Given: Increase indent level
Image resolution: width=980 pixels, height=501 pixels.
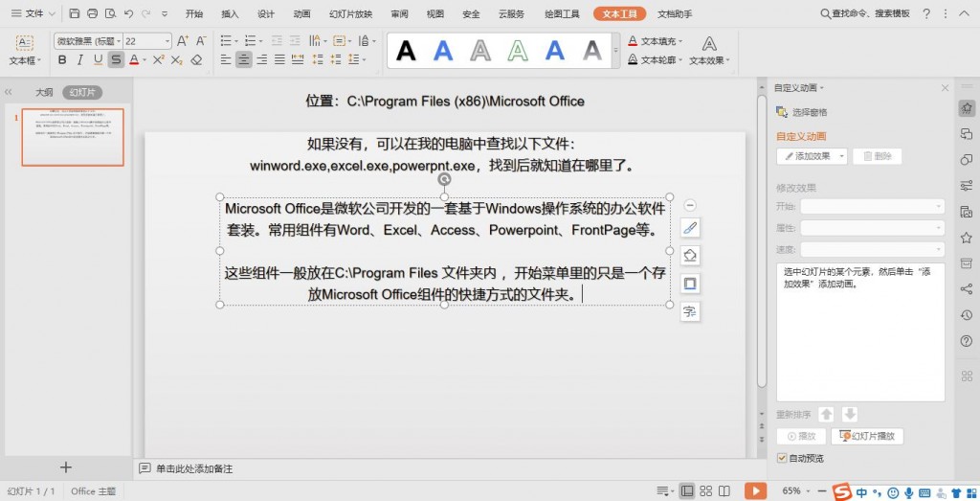Looking at the screenshot, I should [295, 40].
